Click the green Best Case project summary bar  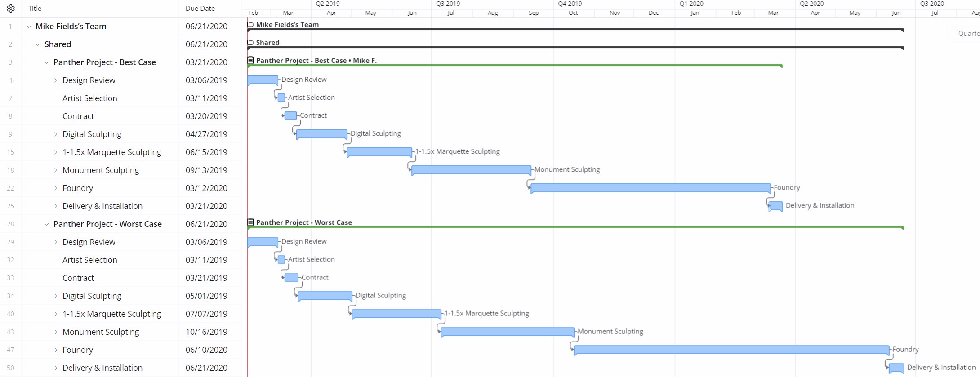coord(515,66)
